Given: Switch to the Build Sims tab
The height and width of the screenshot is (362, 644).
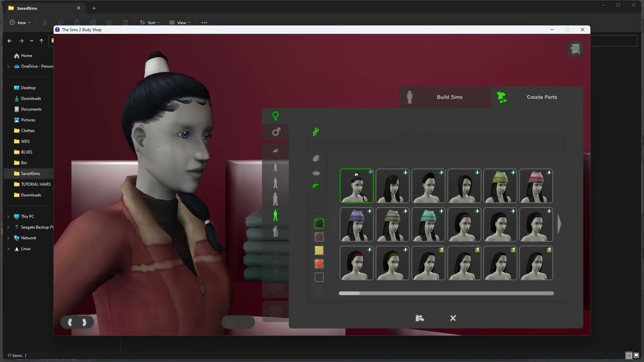Looking at the screenshot, I should tap(445, 97).
